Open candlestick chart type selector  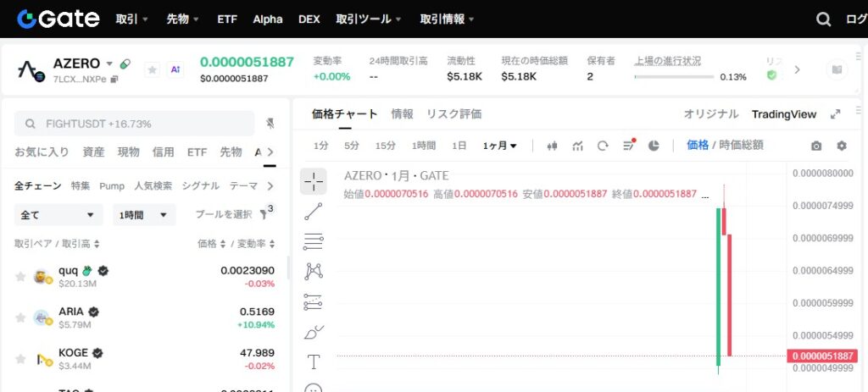(x=552, y=146)
